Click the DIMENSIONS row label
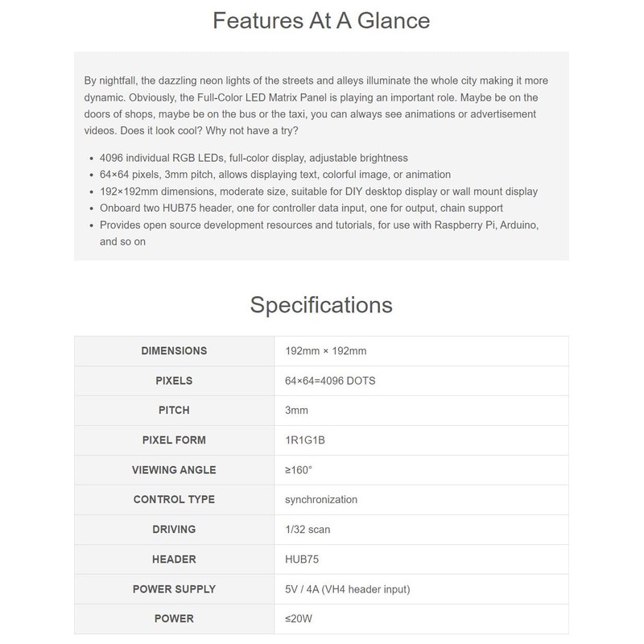Screen dimensions: 644x644 [x=174, y=351]
